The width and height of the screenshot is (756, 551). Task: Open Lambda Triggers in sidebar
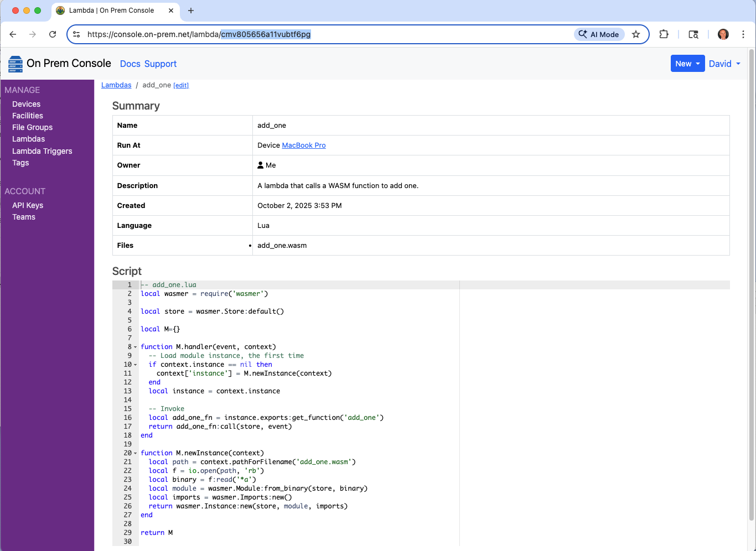(42, 151)
